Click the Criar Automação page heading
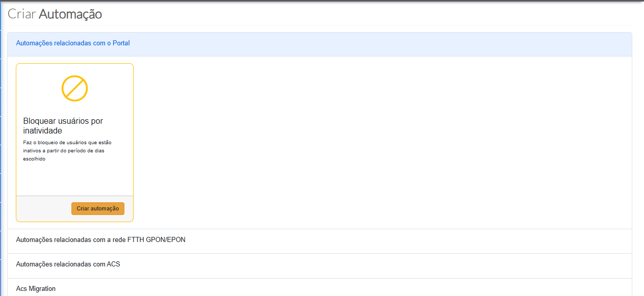Image resolution: width=644 pixels, height=296 pixels. 55,14
